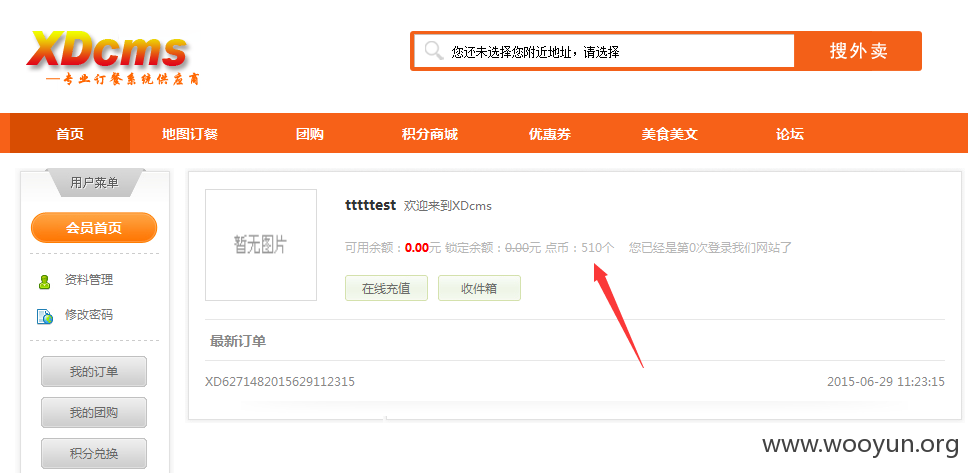Image resolution: width=968 pixels, height=473 pixels.
Task: Focus the address search input field
Action: coord(604,51)
